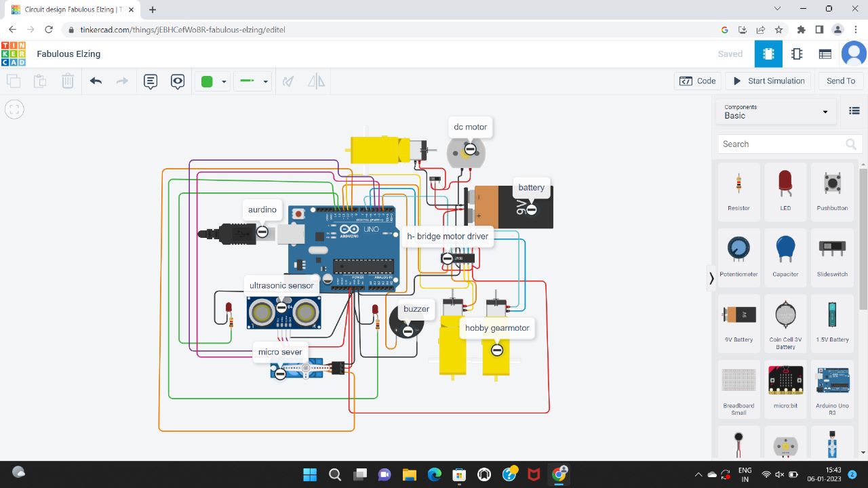Open the Notes tool icon
The height and width of the screenshot is (488, 868).
[151, 81]
